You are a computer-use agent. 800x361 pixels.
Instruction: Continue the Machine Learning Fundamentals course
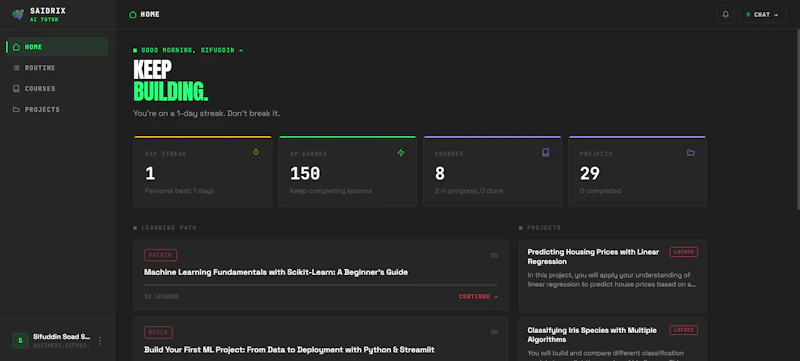478,297
